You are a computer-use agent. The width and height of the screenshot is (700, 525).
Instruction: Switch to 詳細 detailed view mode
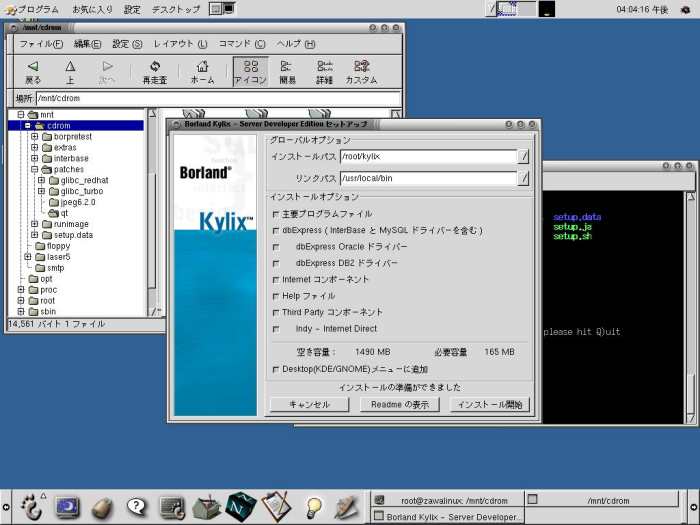(x=325, y=72)
